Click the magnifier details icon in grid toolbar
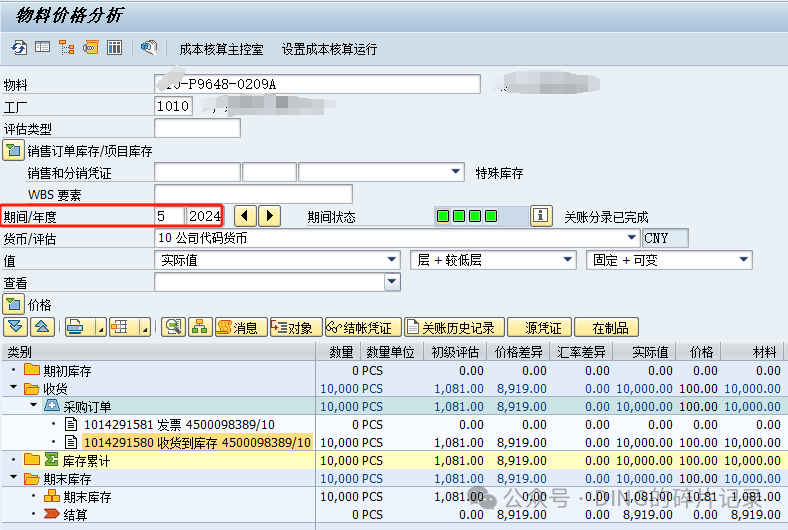The height and width of the screenshot is (530, 788). pos(173,328)
